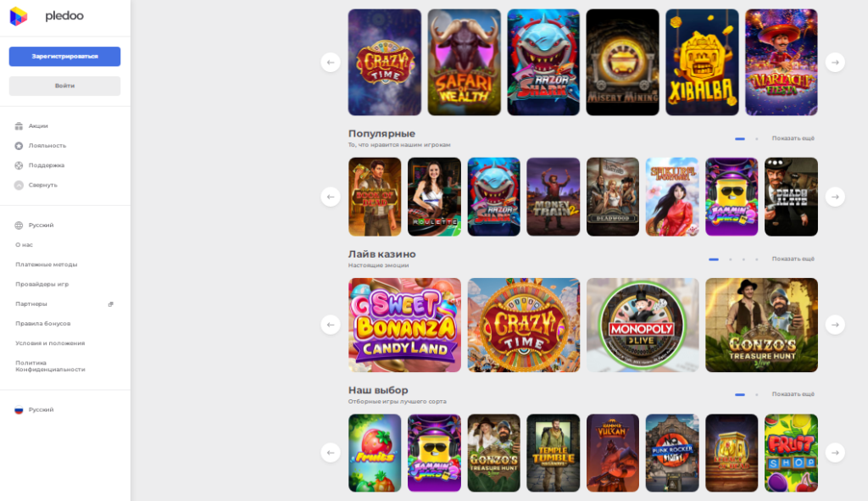Screen dimensions: 868x501
Task: Click the Поддержка lifebuoy icon
Action: [x=19, y=165]
